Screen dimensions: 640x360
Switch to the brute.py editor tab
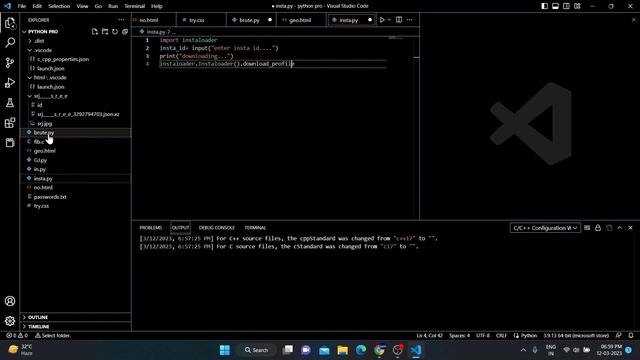[250, 20]
